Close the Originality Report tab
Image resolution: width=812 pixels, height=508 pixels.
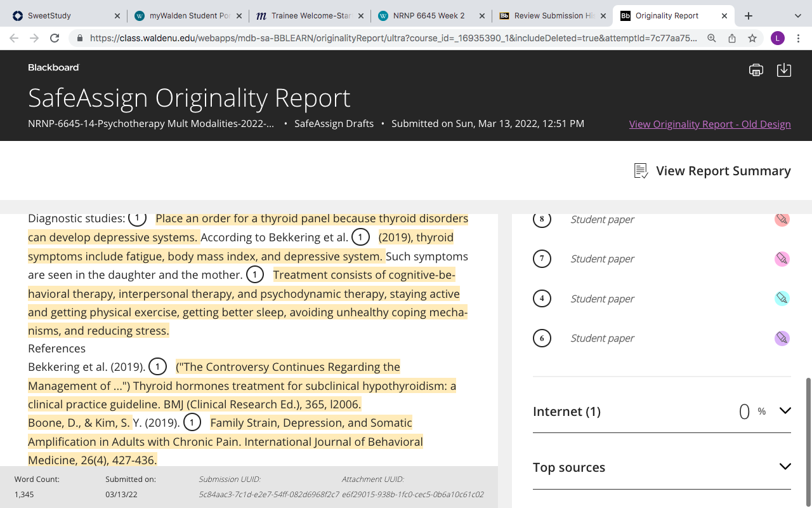[x=725, y=16]
